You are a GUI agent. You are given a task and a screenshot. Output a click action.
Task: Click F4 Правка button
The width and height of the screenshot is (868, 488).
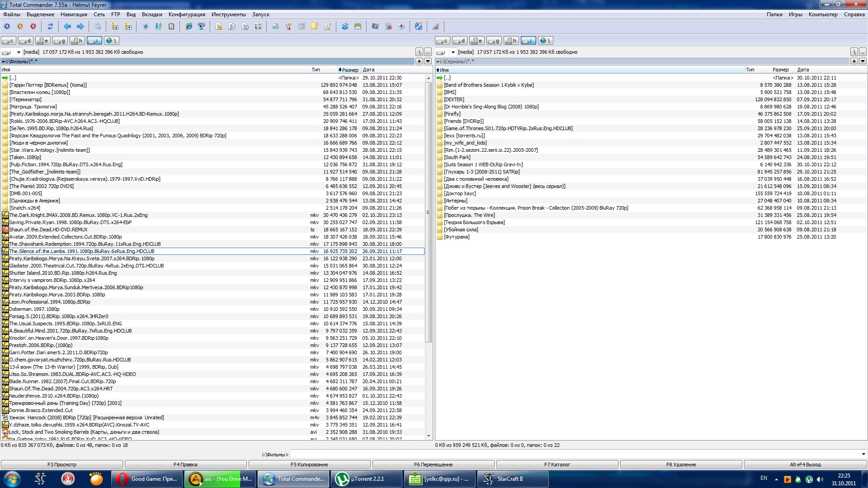pyautogui.click(x=185, y=465)
